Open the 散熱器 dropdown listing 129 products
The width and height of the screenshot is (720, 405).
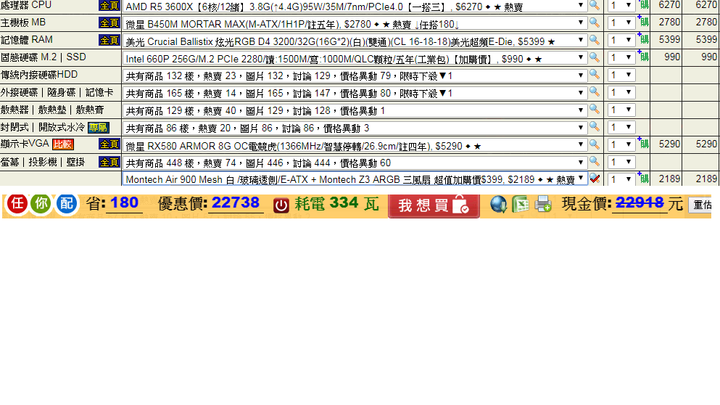point(354,110)
